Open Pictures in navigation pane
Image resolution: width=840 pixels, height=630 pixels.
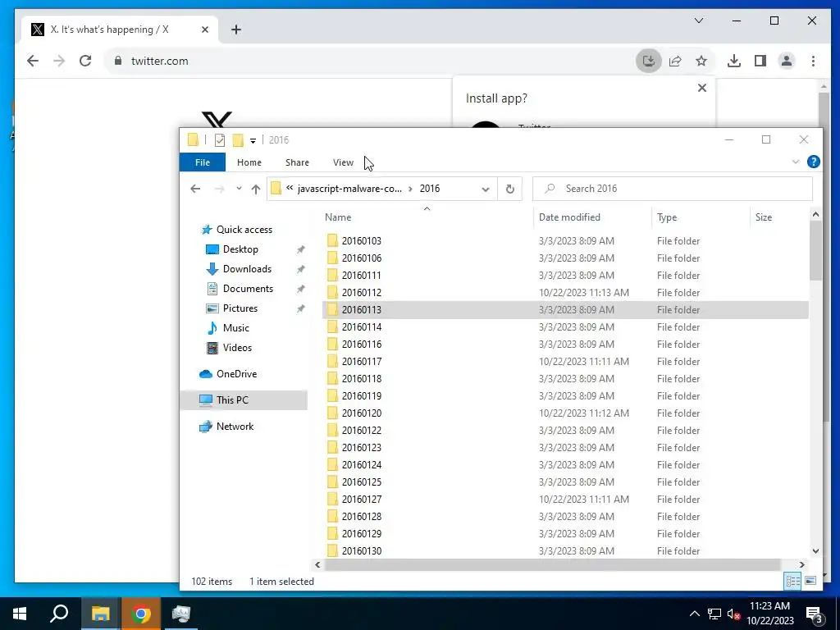240,308
